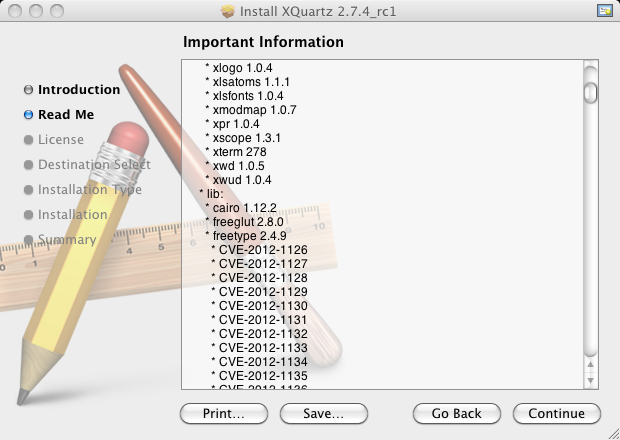Click the scrollbar thumb in Read Me
The height and width of the screenshot is (440, 620).
(590, 93)
